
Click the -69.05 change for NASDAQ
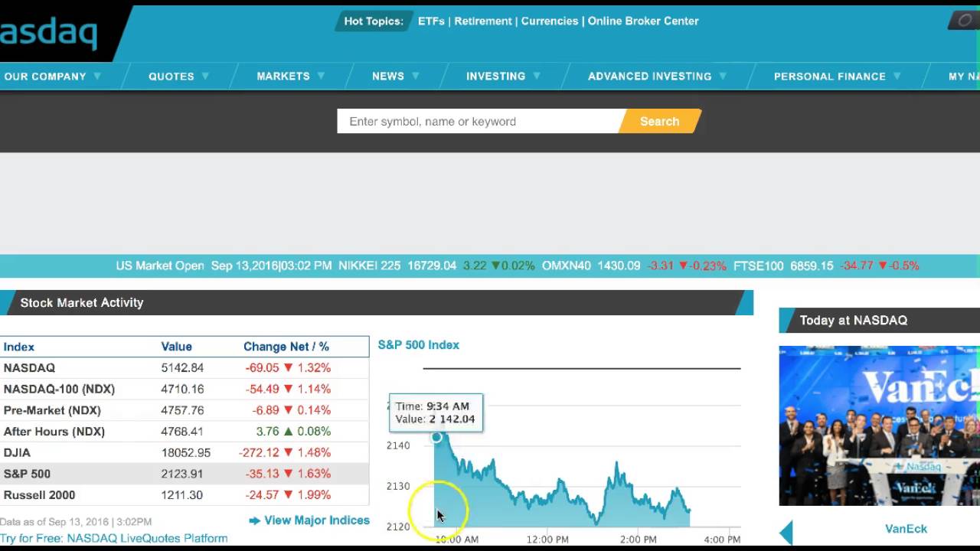263,368
